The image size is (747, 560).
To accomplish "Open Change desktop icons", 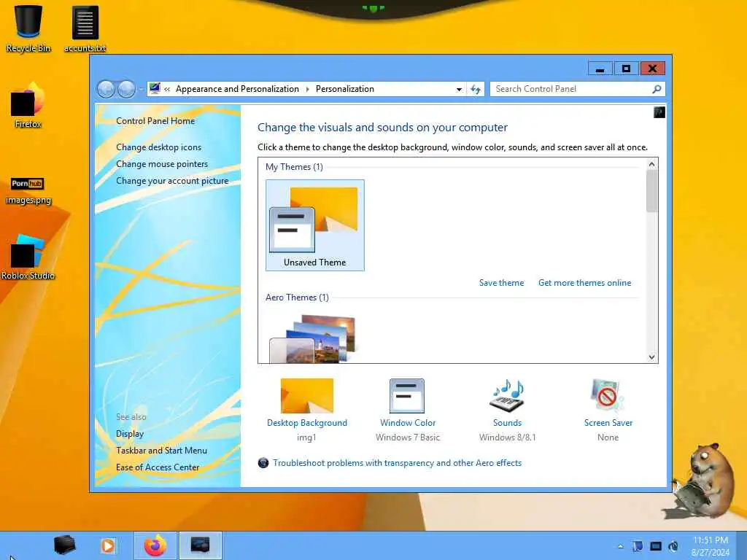I will click(x=158, y=147).
